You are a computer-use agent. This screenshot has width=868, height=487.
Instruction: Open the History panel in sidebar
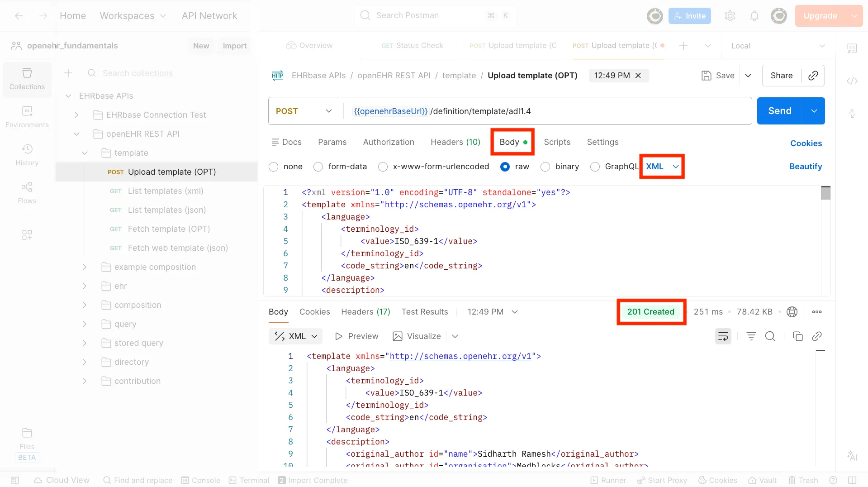(x=27, y=155)
